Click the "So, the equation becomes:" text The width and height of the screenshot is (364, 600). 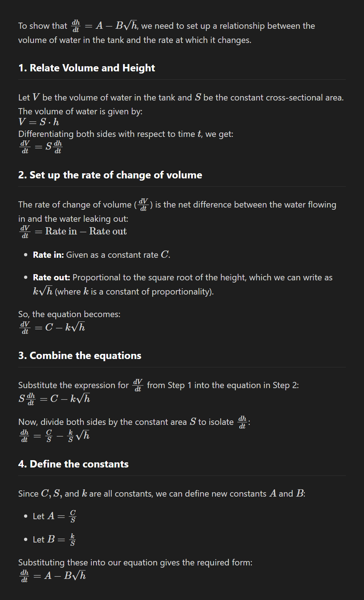click(69, 314)
